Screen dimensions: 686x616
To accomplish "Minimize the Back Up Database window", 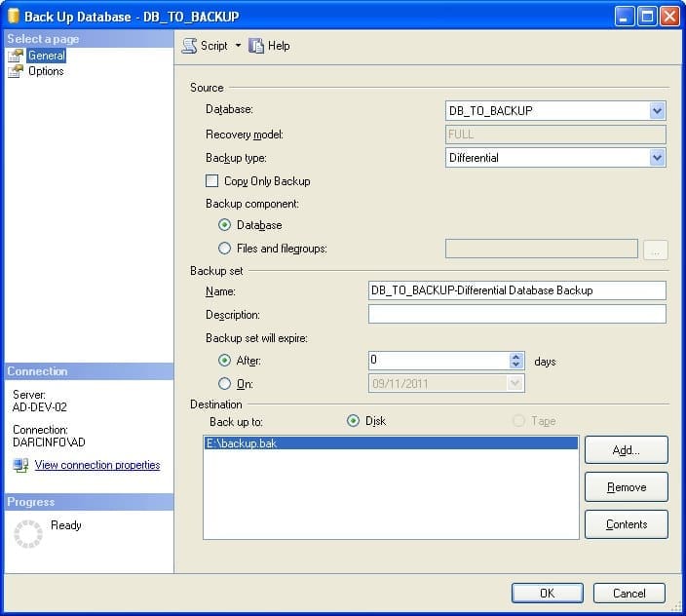I will pos(625,17).
